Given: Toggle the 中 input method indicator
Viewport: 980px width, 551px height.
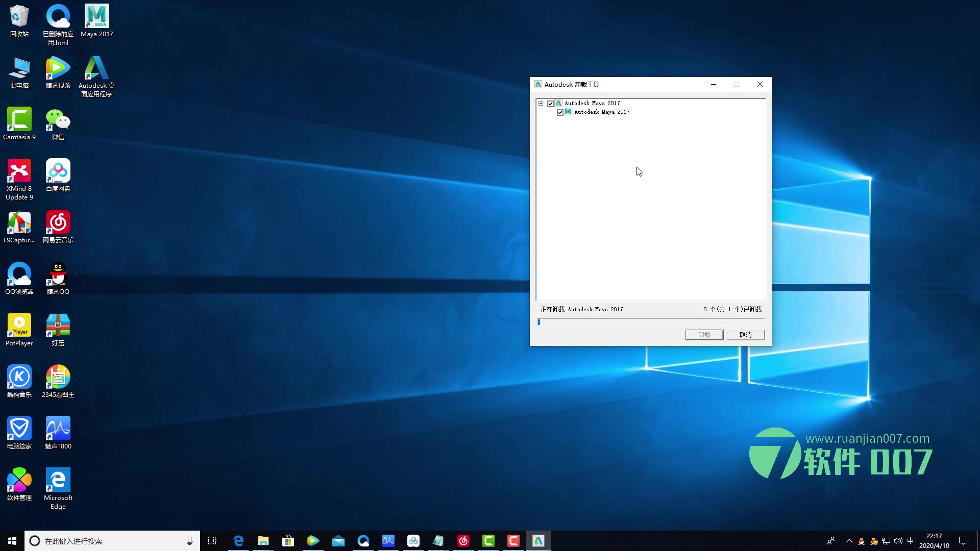Looking at the screenshot, I should click(x=911, y=541).
